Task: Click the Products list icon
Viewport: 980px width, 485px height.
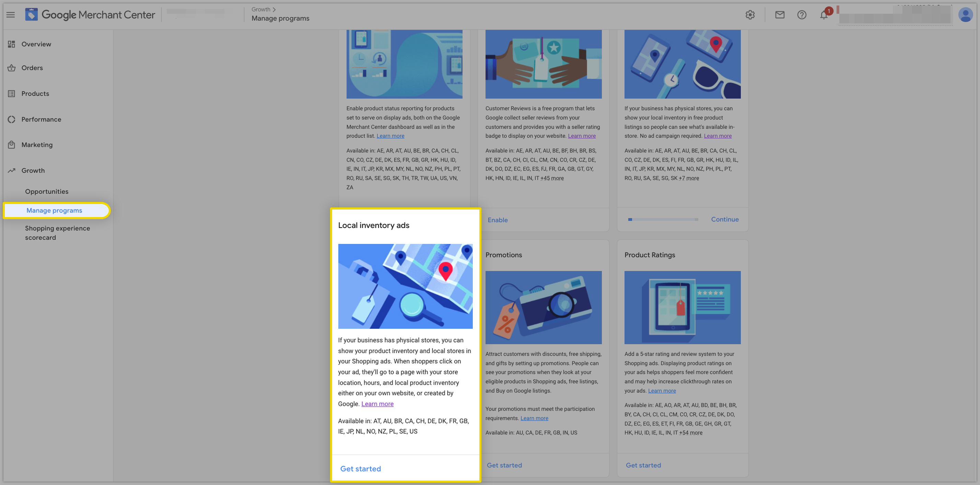Action: point(11,94)
